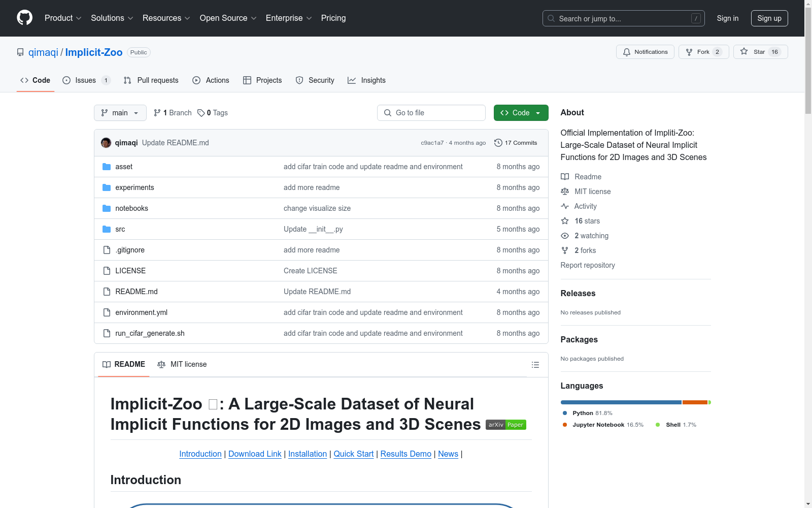812x508 pixels.
Task: Click the page vertical scrollbar thumb
Action: pos(808,61)
